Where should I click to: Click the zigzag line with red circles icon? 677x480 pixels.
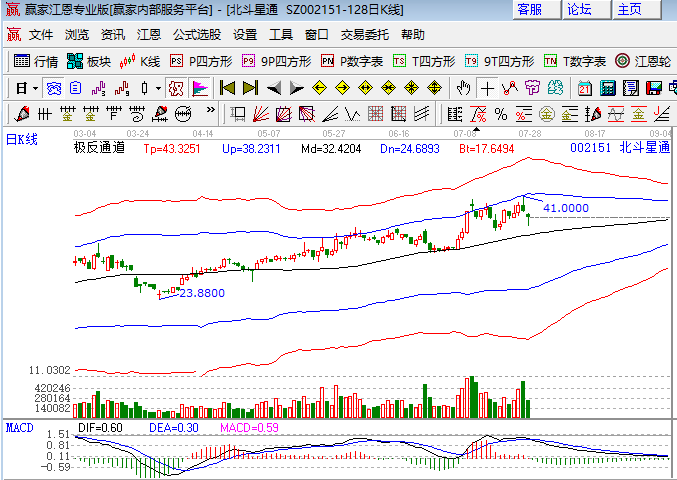pos(510,88)
